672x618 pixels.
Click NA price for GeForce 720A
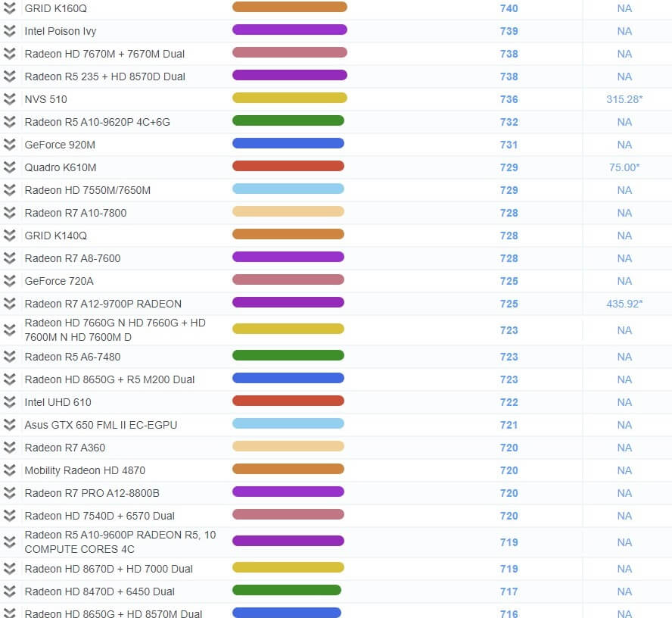click(x=624, y=281)
